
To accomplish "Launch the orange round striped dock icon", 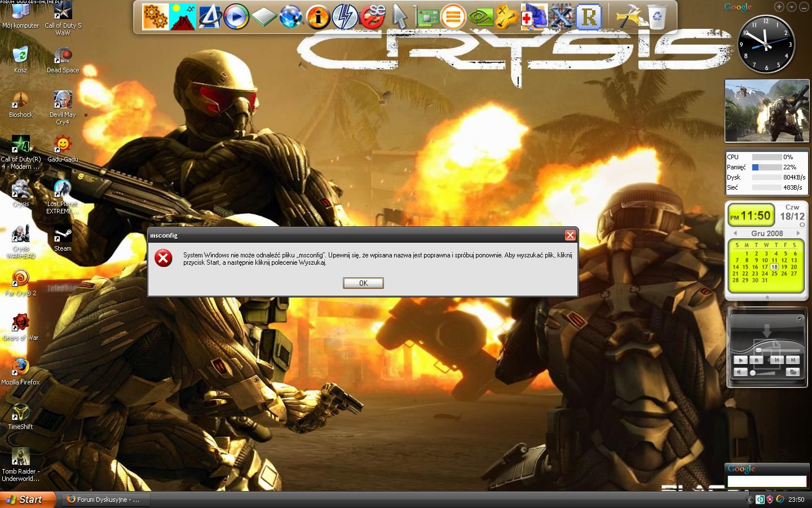I will coord(452,16).
